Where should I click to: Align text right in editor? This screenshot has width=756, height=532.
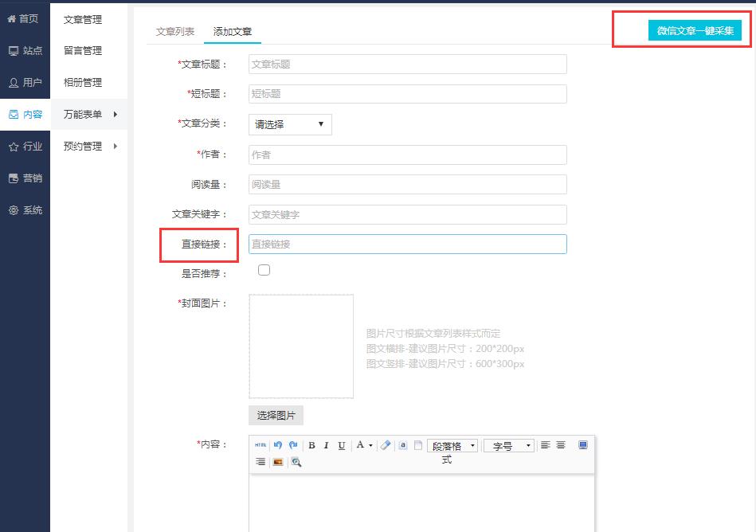(x=260, y=462)
